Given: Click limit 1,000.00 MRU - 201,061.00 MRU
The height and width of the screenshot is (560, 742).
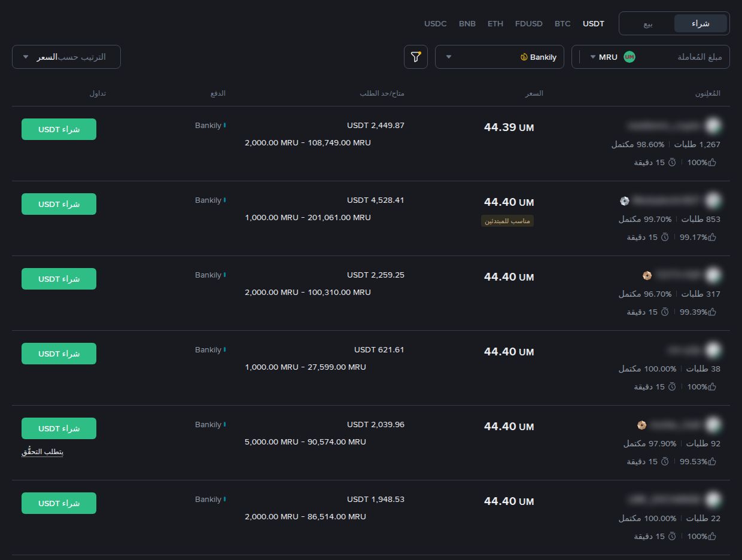Looking at the screenshot, I should click(308, 218).
